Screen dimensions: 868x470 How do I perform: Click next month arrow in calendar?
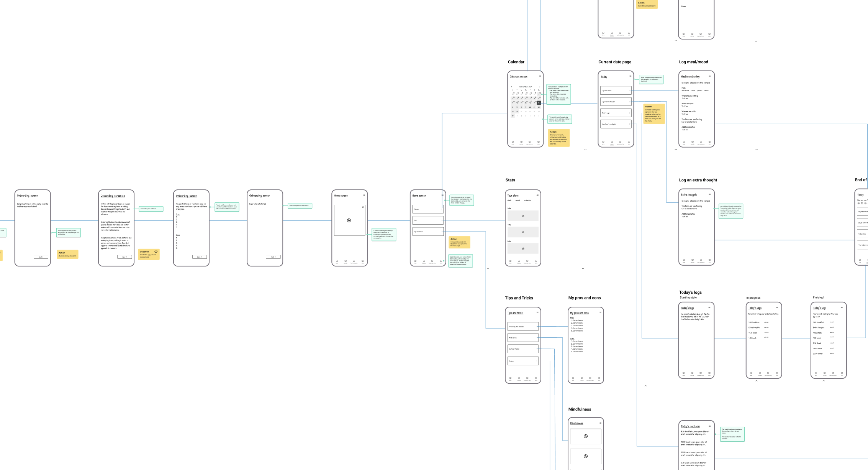tap(540, 87)
